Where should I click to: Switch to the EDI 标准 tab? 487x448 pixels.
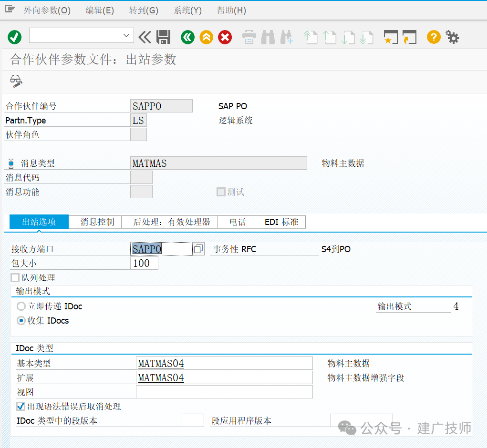[280, 222]
